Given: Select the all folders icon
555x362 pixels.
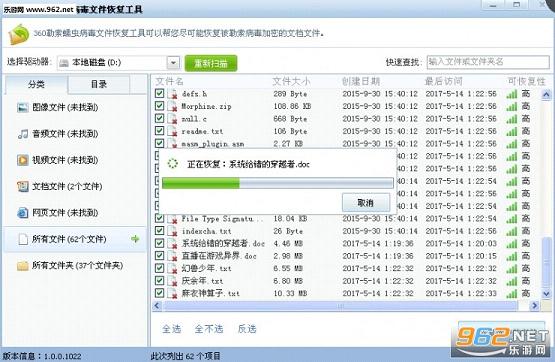Looking at the screenshot, I should 23,266.
